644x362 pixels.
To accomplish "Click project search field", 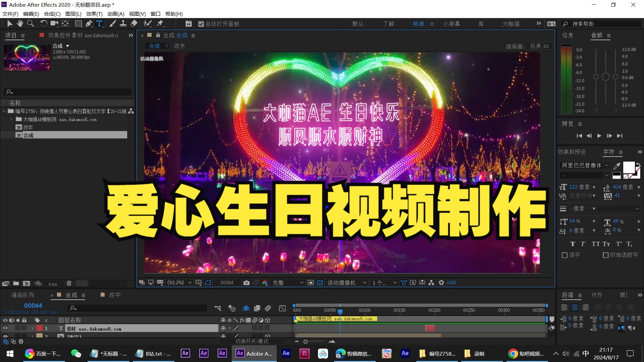I will coord(67,92).
